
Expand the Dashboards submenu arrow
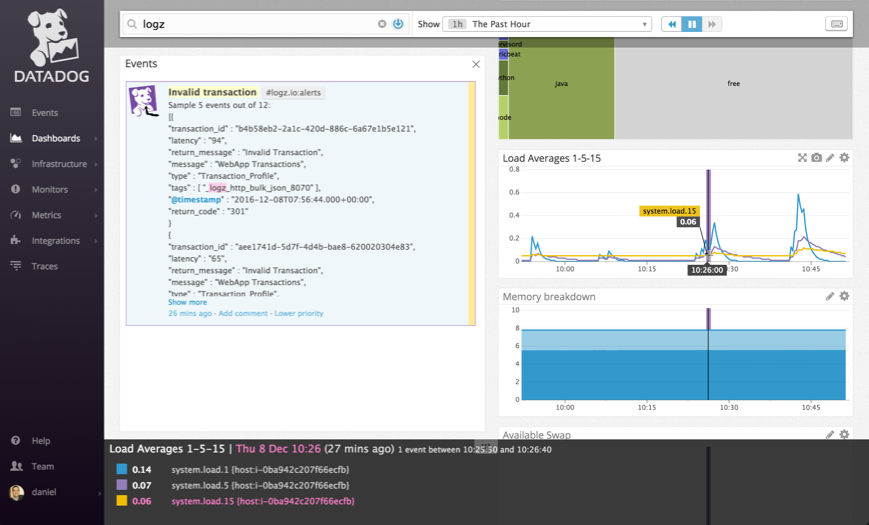pos(96,139)
